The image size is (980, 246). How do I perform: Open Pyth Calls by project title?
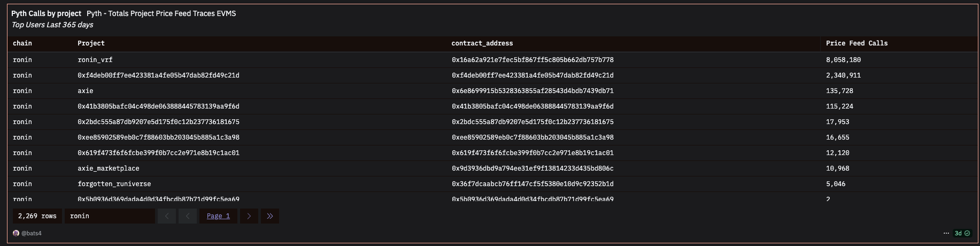click(x=46, y=13)
